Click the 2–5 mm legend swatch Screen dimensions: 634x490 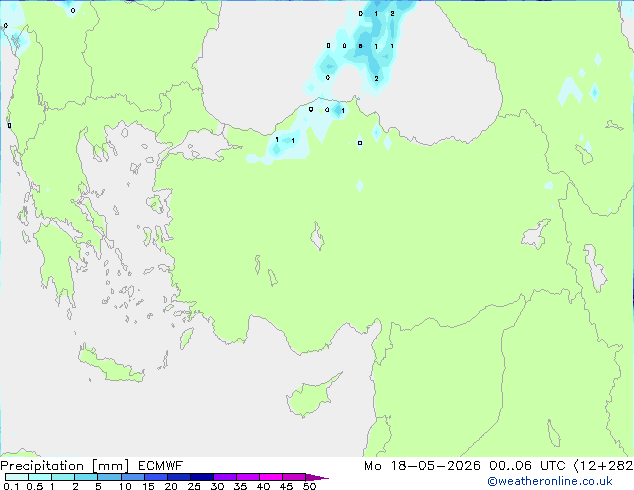[86, 477]
